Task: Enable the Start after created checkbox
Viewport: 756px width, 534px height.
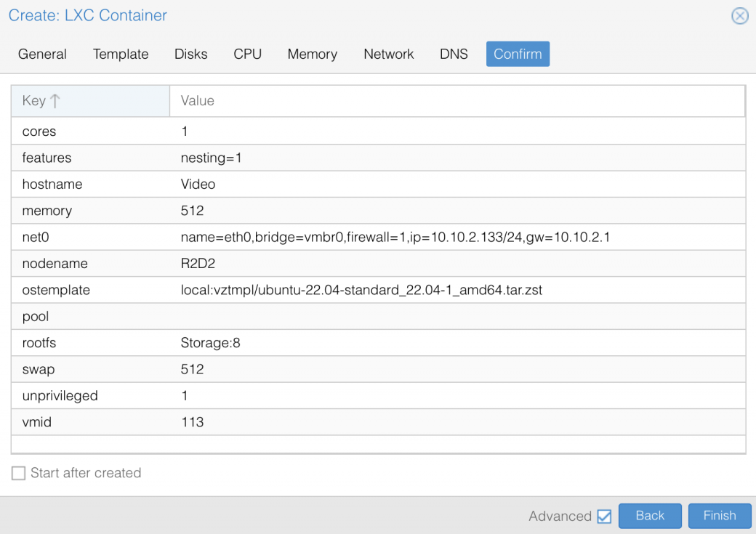Action: (x=19, y=472)
